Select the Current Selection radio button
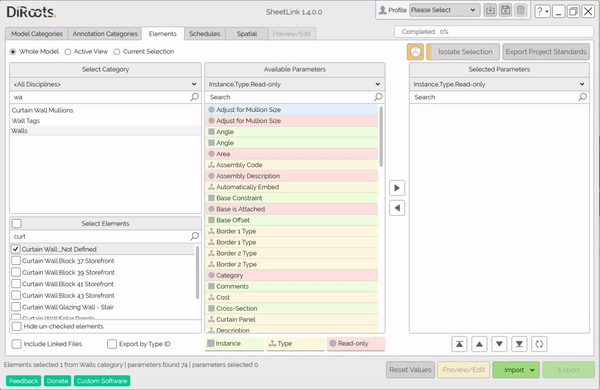Screen dimensions: 600x390 tap(117, 52)
